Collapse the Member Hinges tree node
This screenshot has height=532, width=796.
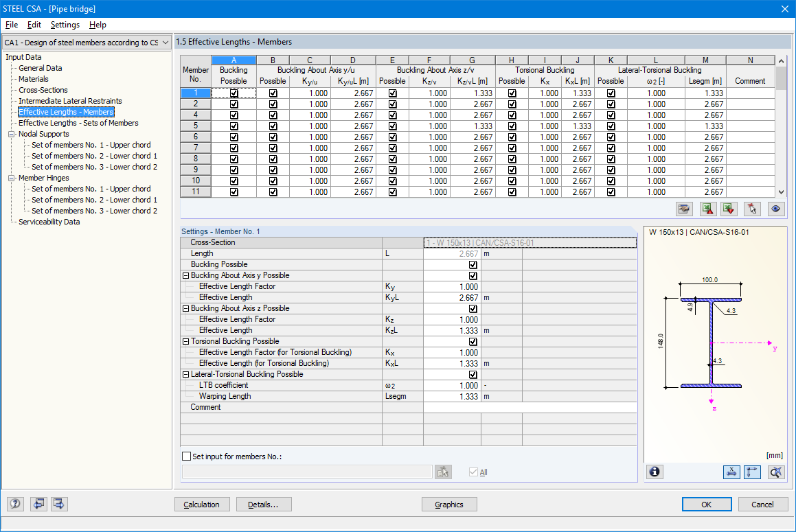[11, 178]
